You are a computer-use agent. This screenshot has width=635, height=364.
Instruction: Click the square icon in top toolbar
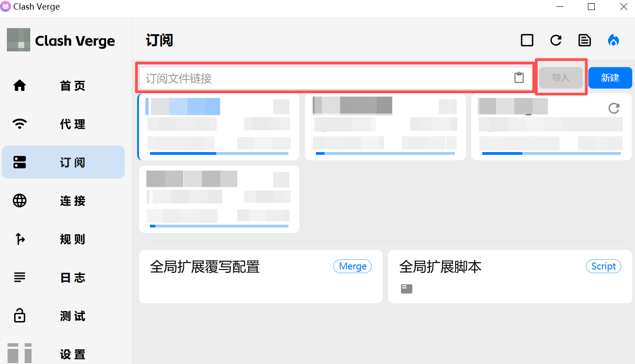pyautogui.click(x=527, y=40)
